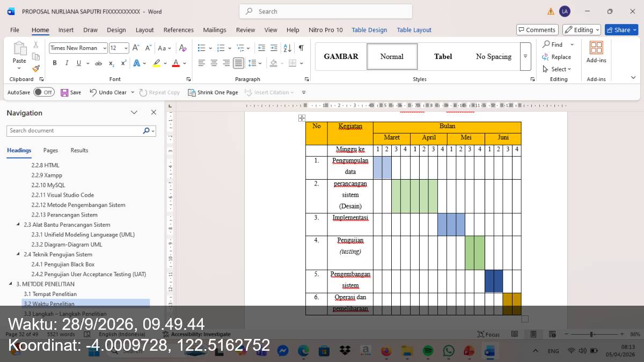Apply Italic formatting
Screen dimensions: 644x362
tap(67, 63)
